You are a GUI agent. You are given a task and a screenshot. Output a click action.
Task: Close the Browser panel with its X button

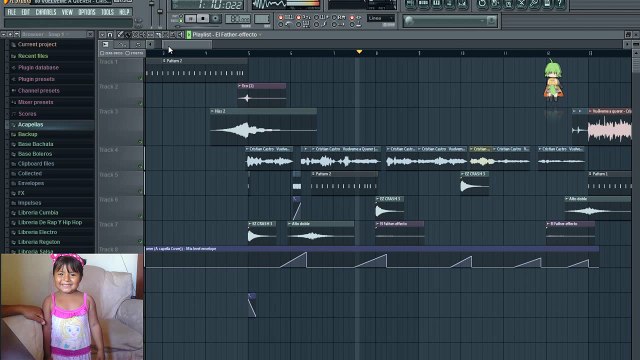pyautogui.click(x=90, y=34)
